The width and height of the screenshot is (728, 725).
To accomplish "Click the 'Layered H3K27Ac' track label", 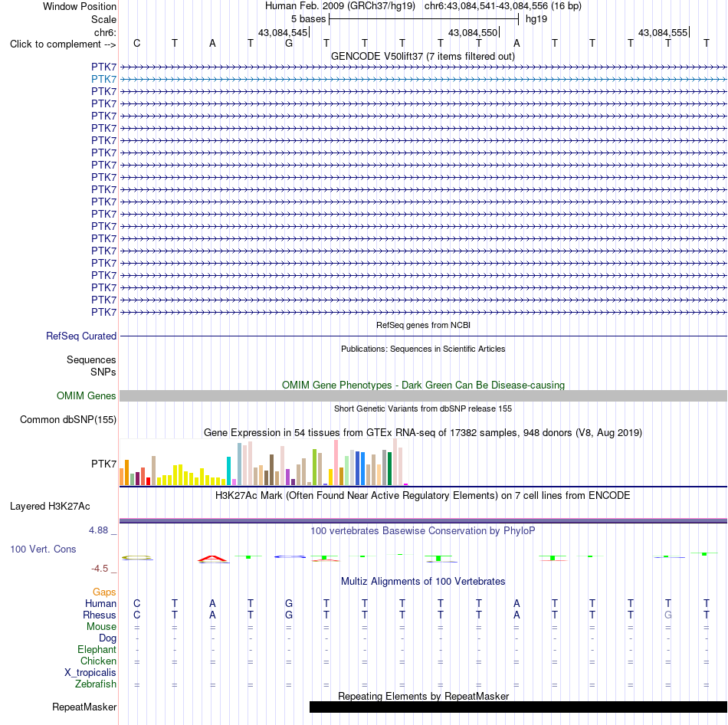I will pos(50,507).
